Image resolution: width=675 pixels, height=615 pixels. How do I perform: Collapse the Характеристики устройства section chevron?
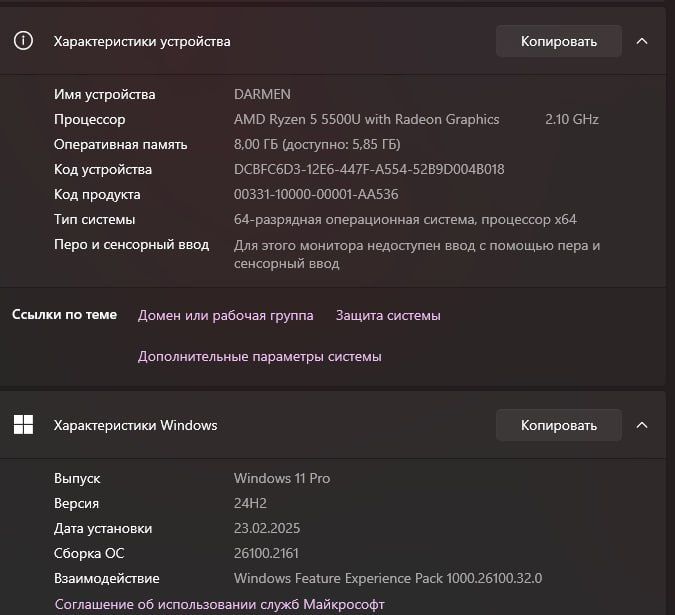(x=642, y=41)
